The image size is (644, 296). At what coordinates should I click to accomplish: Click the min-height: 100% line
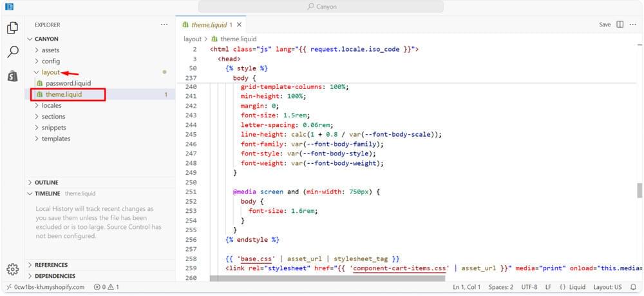point(273,96)
